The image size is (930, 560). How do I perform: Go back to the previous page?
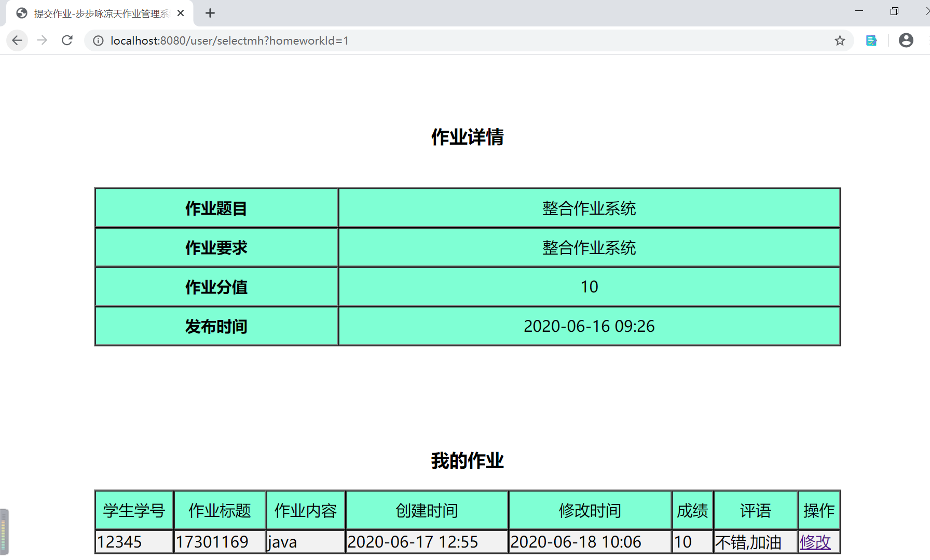(17, 40)
